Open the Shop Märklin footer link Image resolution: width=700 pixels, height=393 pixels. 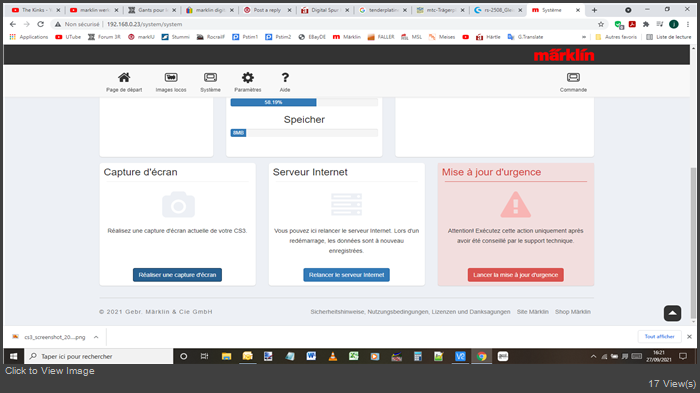573,312
